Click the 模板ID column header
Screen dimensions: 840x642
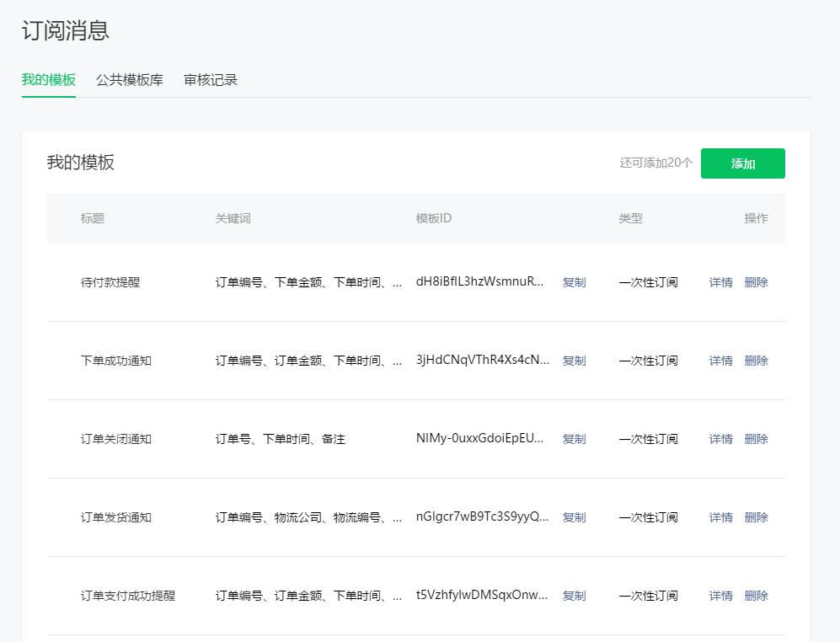(434, 218)
